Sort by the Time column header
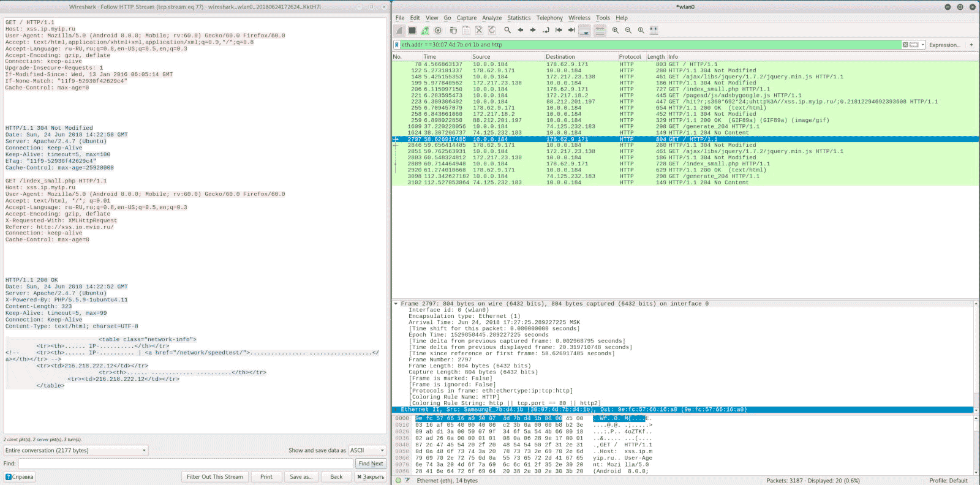This screenshot has height=485, width=980. pos(447,57)
